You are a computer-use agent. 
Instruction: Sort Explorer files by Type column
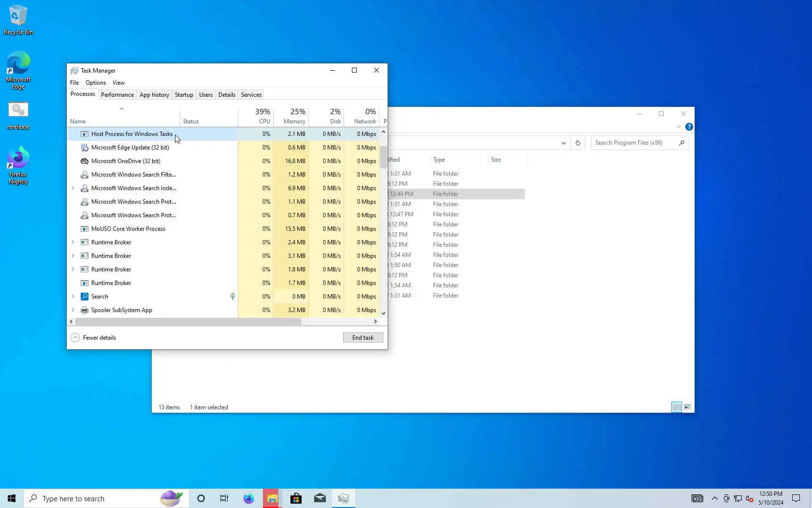coord(458,160)
